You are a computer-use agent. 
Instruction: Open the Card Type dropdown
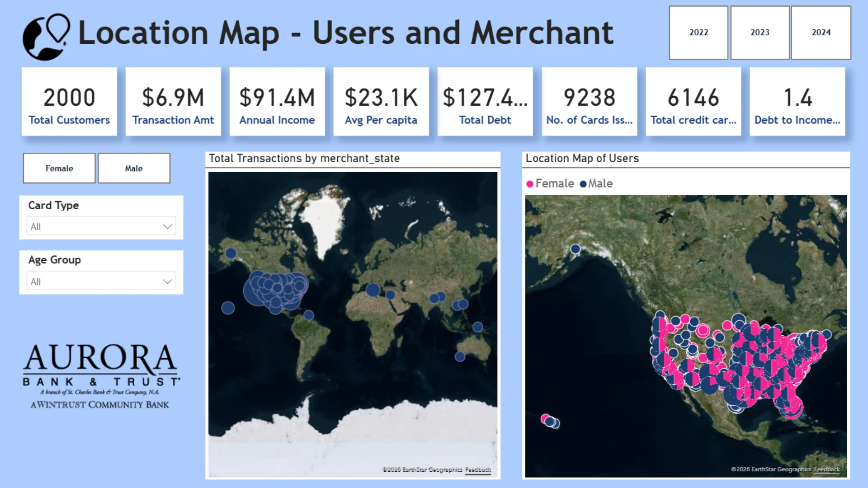coord(101,226)
